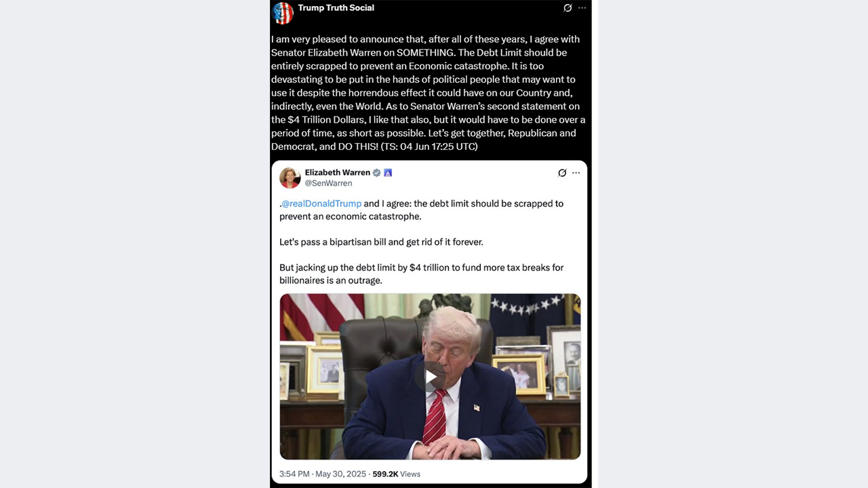Image resolution: width=868 pixels, height=488 pixels.
Task: Click the main post text about the Debt Limit
Action: click(429, 93)
